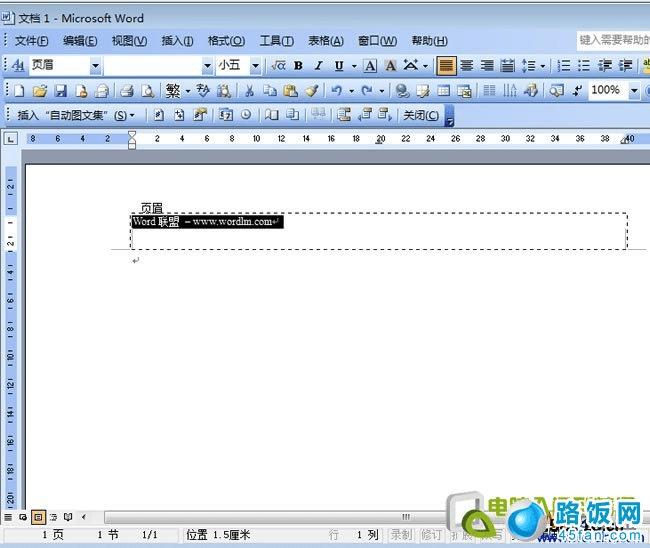
Task: Click the Paste clipboard icon
Action: tap(291, 91)
